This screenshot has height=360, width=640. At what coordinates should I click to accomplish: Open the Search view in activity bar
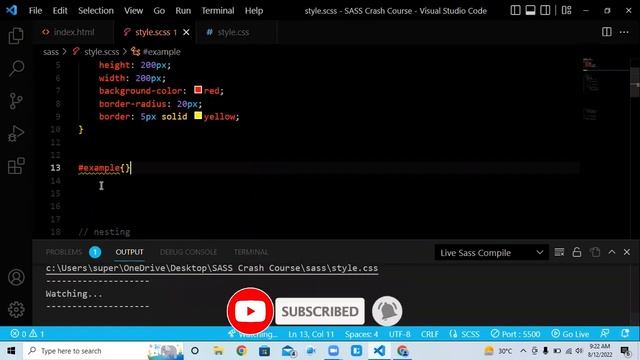pyautogui.click(x=16, y=69)
